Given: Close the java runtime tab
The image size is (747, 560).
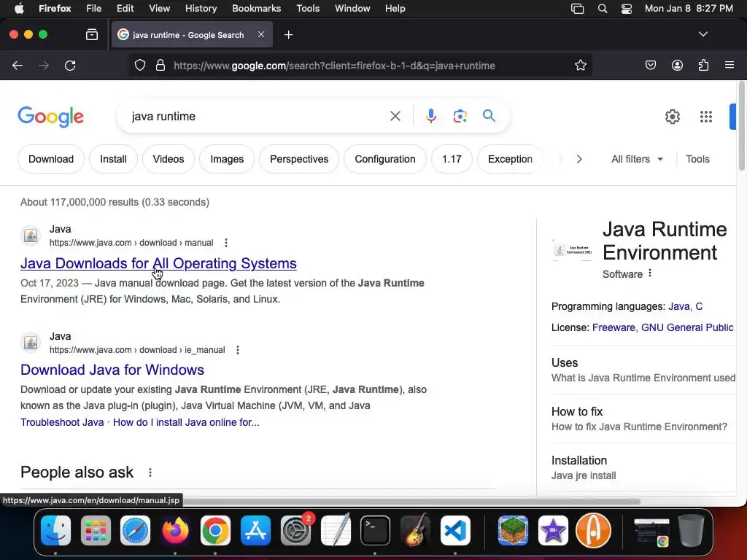Looking at the screenshot, I should coord(261,34).
